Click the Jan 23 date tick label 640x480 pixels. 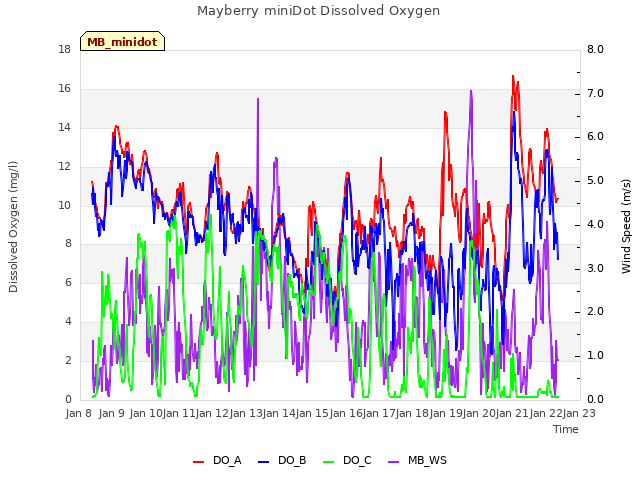click(x=579, y=413)
